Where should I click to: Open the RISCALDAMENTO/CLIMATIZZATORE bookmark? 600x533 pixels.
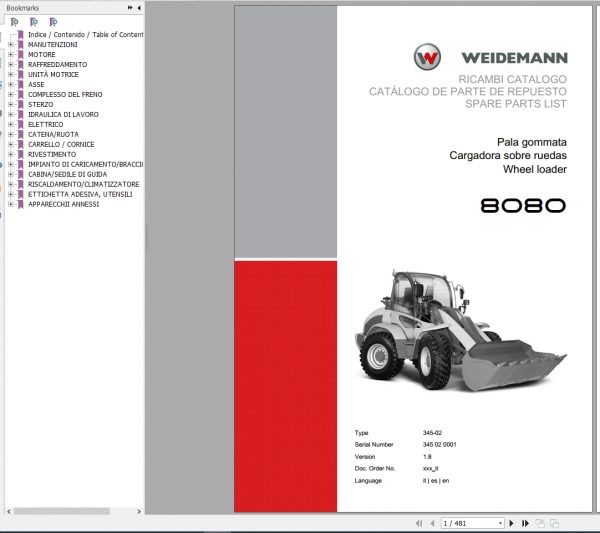(83, 184)
